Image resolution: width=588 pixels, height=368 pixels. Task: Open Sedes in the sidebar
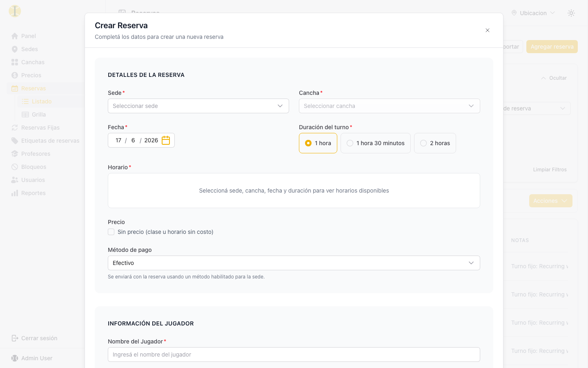[x=29, y=49]
